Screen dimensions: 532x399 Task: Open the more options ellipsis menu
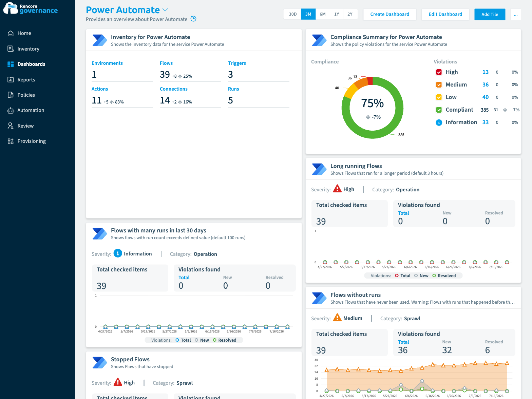click(x=516, y=14)
